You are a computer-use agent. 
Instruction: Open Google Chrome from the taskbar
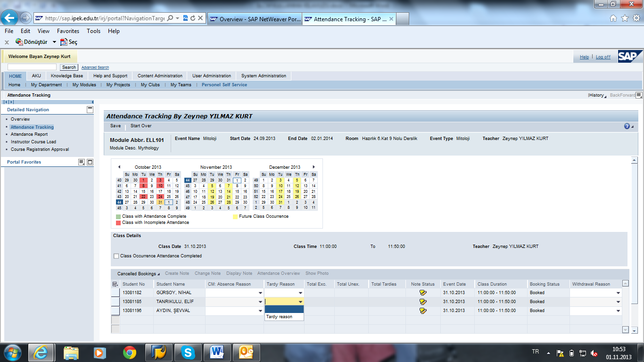click(130, 352)
